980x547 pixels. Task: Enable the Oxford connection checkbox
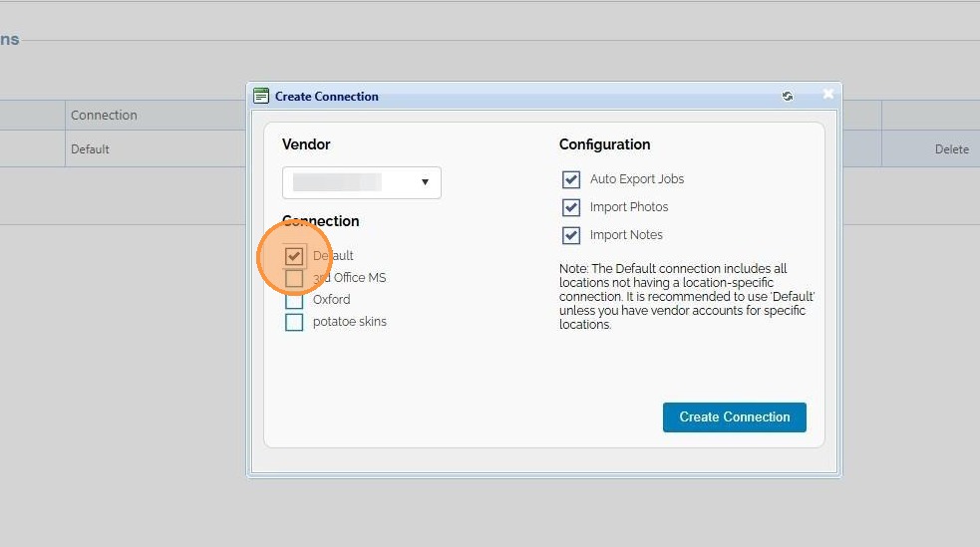[294, 300]
